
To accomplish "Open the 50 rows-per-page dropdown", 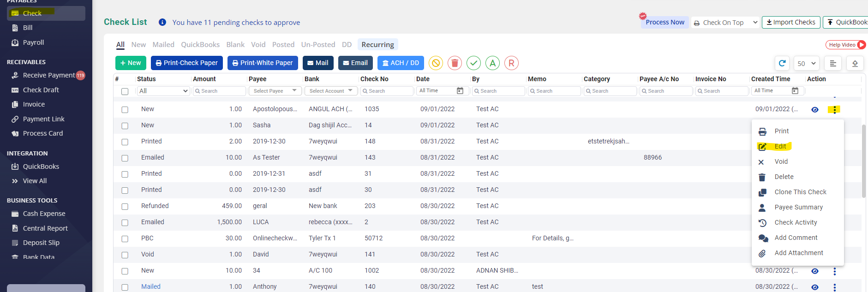I will pos(807,63).
